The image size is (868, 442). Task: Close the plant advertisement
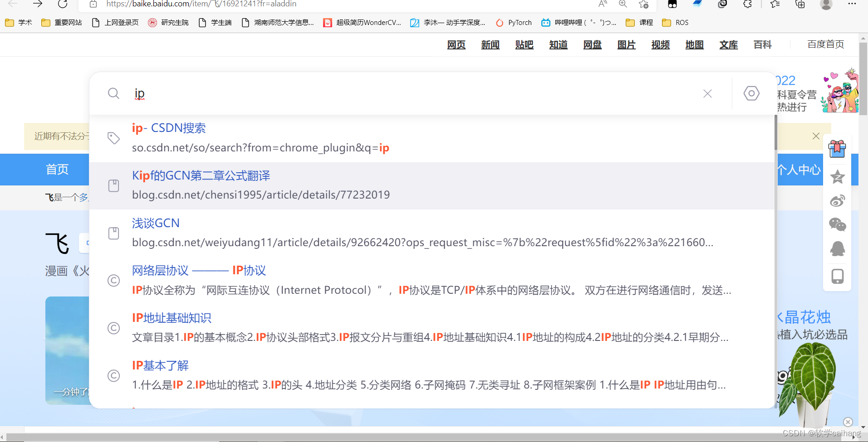(x=848, y=422)
